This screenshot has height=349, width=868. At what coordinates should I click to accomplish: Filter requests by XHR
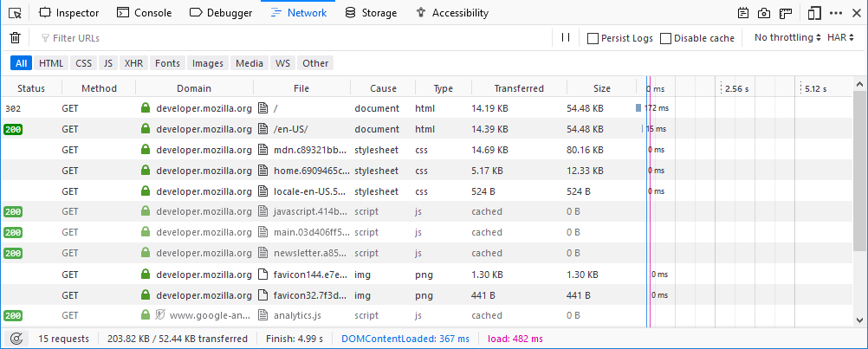coord(134,63)
